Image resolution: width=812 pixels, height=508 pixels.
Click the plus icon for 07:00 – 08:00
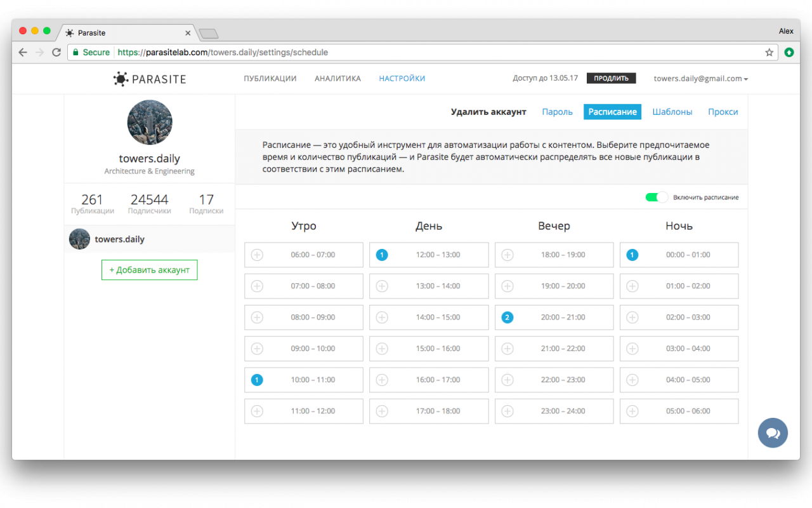[257, 286]
